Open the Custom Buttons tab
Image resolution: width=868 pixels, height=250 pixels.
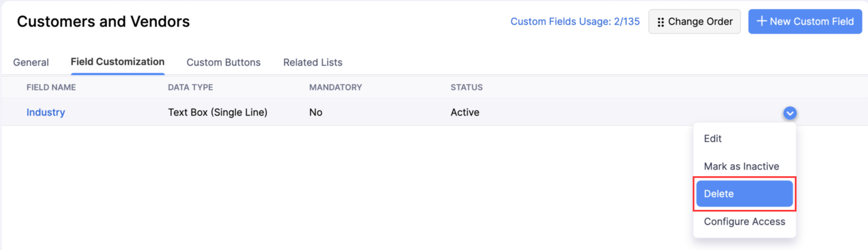pos(224,62)
